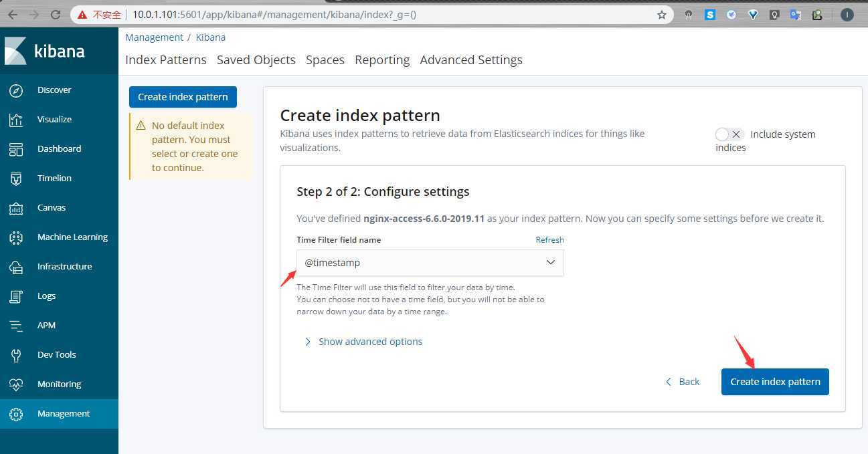Image resolution: width=868 pixels, height=454 pixels.
Task: Reload the page with the refresh icon
Action: coord(56,14)
